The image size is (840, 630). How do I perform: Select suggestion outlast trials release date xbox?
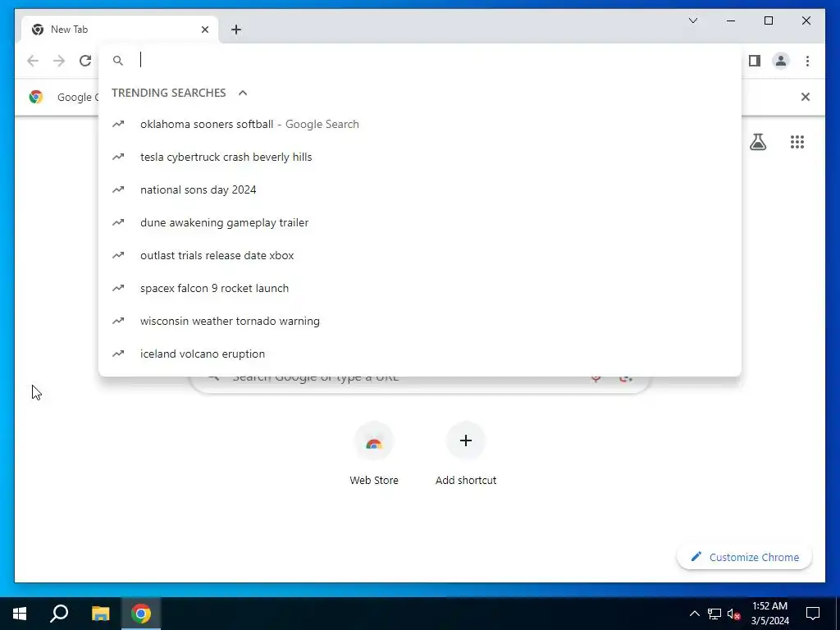pos(420,255)
